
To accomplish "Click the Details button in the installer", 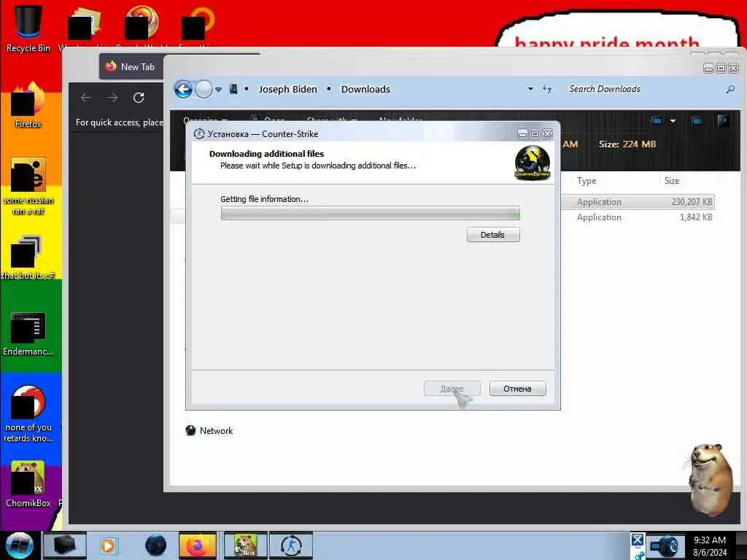I will [x=493, y=235].
